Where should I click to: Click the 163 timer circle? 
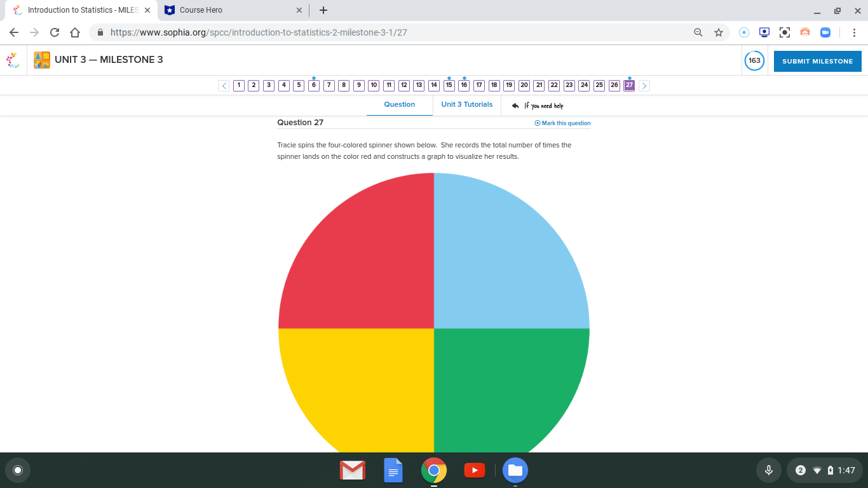(x=754, y=61)
